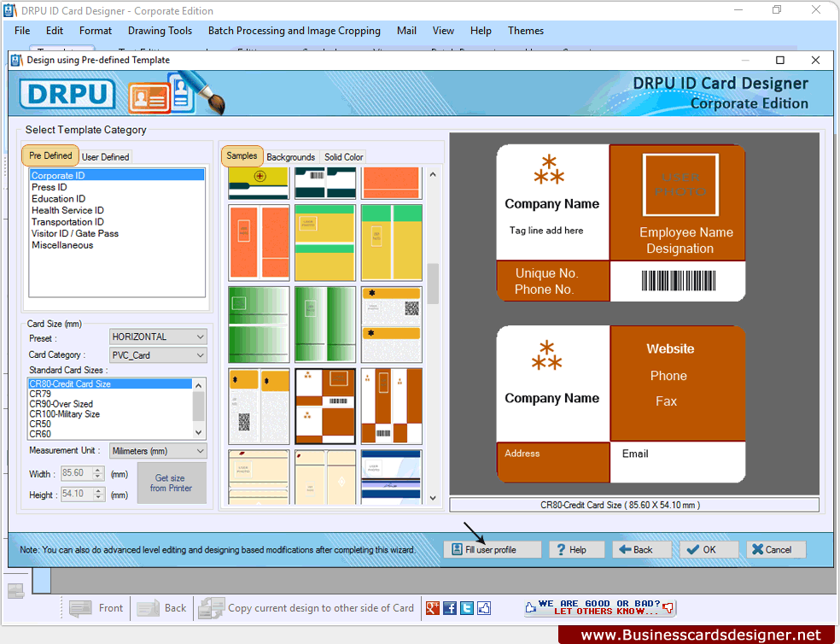The image size is (840, 644).
Task: Decrease Height value with stepper down arrow
Action: 98,497
